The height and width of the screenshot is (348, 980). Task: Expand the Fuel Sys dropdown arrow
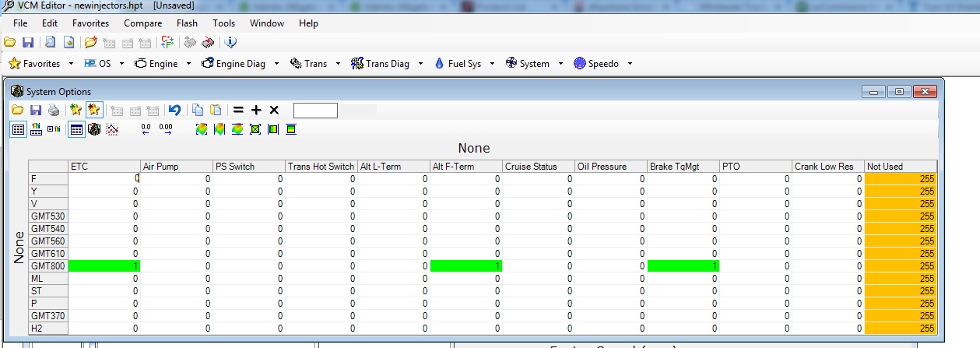tap(493, 64)
